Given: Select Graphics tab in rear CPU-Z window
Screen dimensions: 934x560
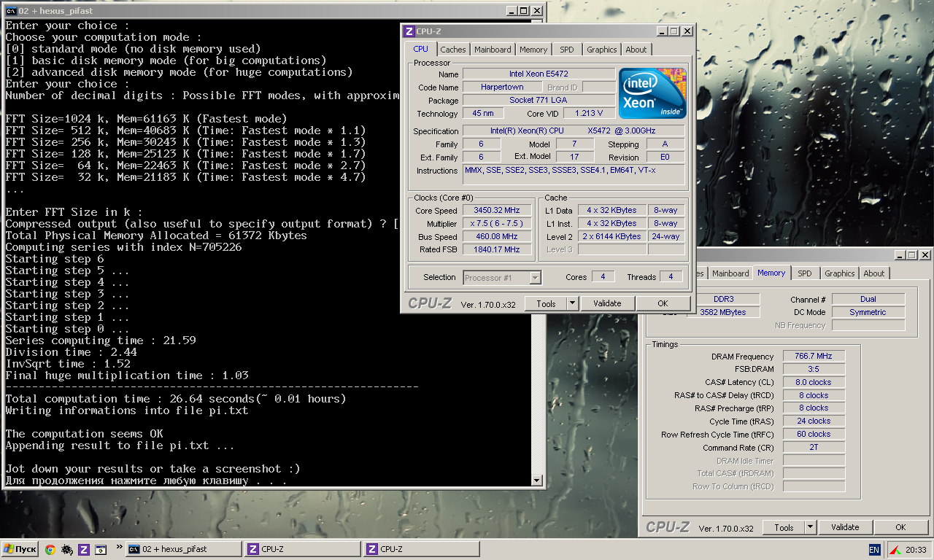Looking at the screenshot, I should coord(840,273).
